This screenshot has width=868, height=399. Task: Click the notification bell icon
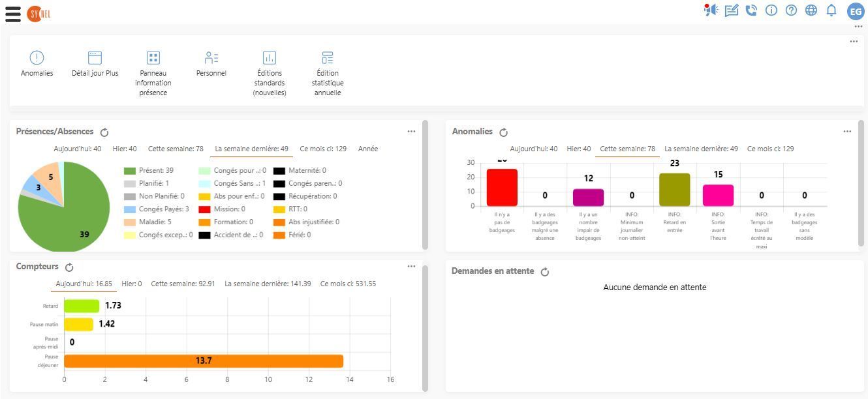pyautogui.click(x=831, y=10)
